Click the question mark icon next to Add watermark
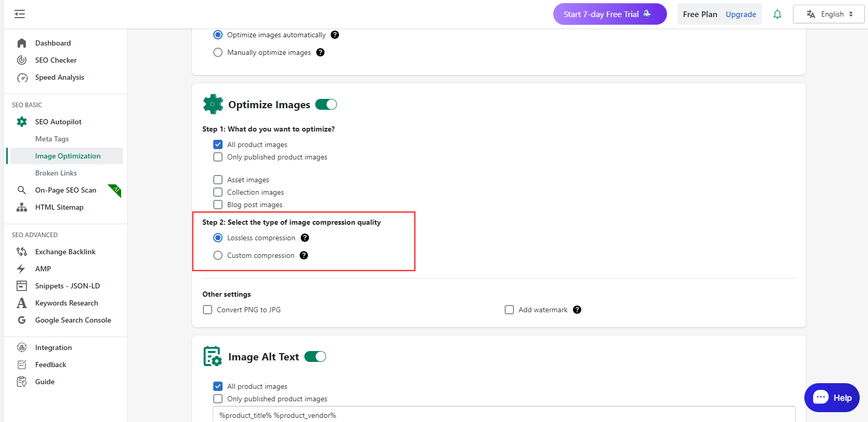This screenshot has height=422, width=868. [x=577, y=310]
